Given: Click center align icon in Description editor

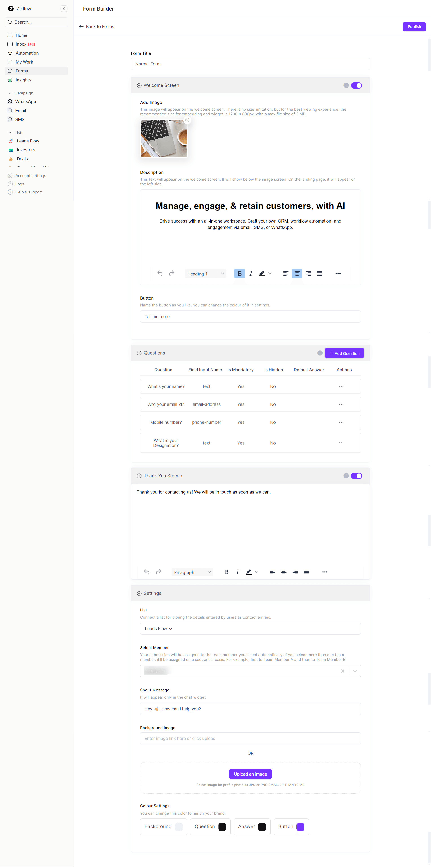Looking at the screenshot, I should [x=297, y=274].
